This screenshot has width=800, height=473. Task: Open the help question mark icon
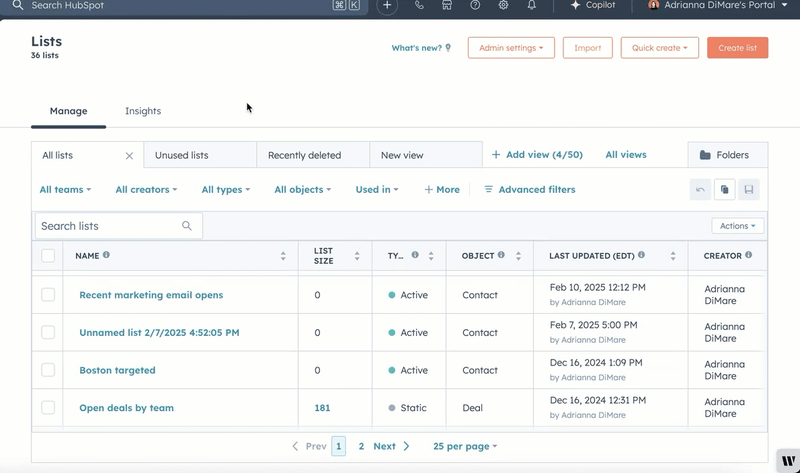475,6
